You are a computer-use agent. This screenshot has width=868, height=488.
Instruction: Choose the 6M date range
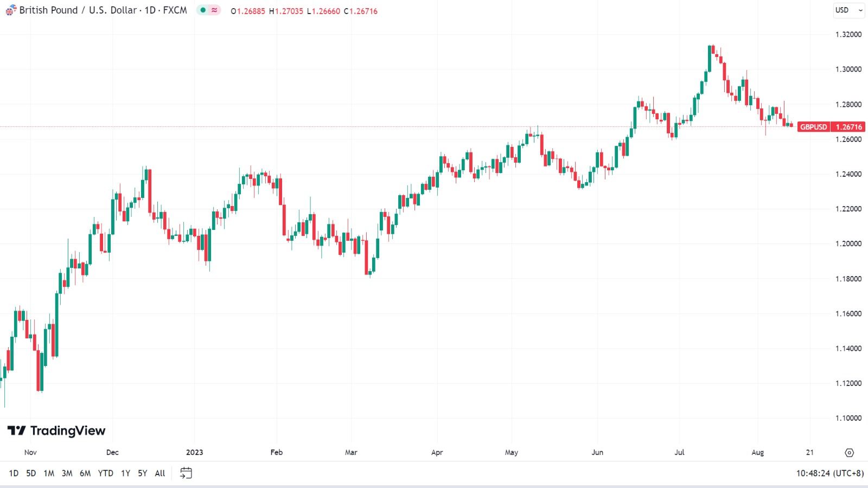(85, 473)
